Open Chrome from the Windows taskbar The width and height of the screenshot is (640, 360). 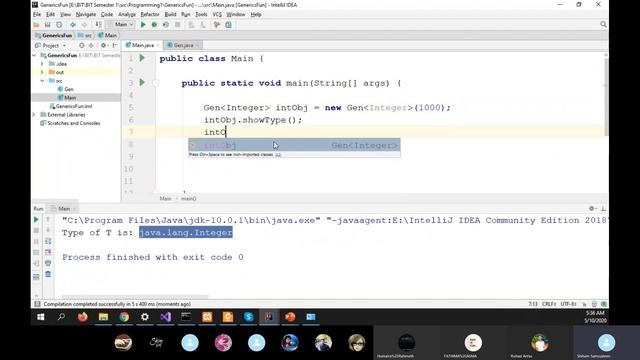click(124, 317)
